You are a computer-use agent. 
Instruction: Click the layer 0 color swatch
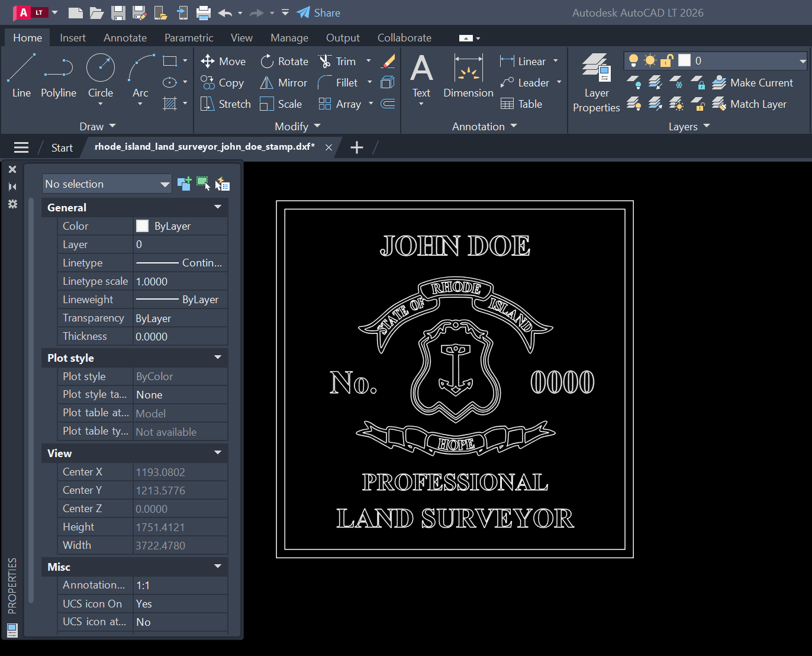click(684, 60)
